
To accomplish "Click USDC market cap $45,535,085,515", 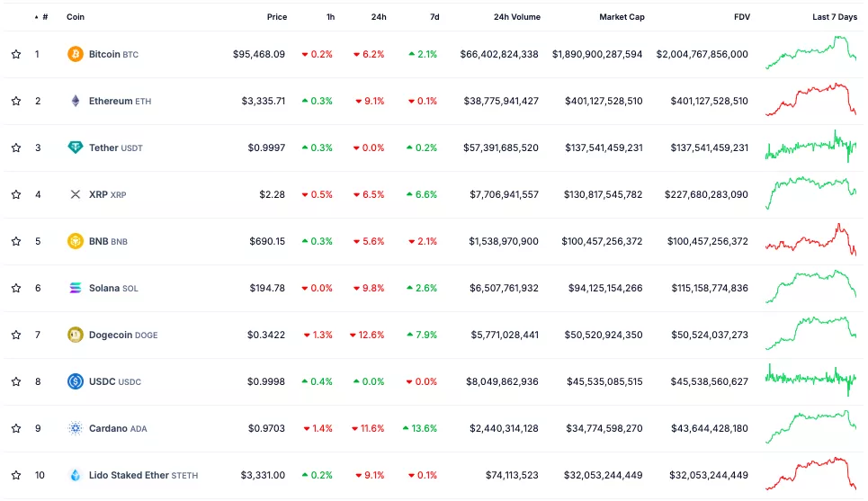I will (x=604, y=381).
